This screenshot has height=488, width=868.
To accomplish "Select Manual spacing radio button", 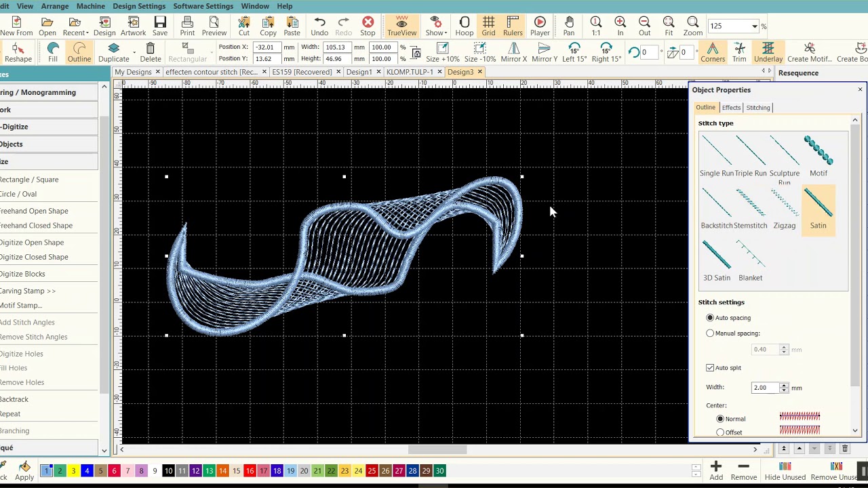I will (x=710, y=333).
